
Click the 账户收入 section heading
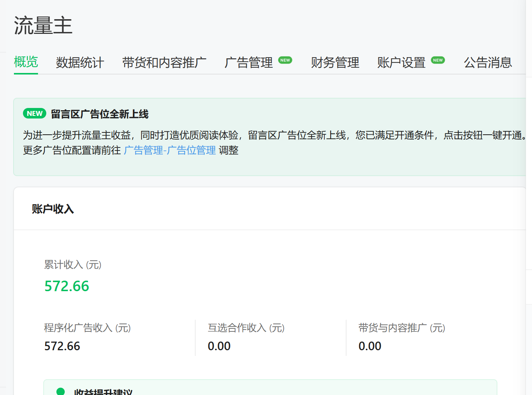coord(53,209)
